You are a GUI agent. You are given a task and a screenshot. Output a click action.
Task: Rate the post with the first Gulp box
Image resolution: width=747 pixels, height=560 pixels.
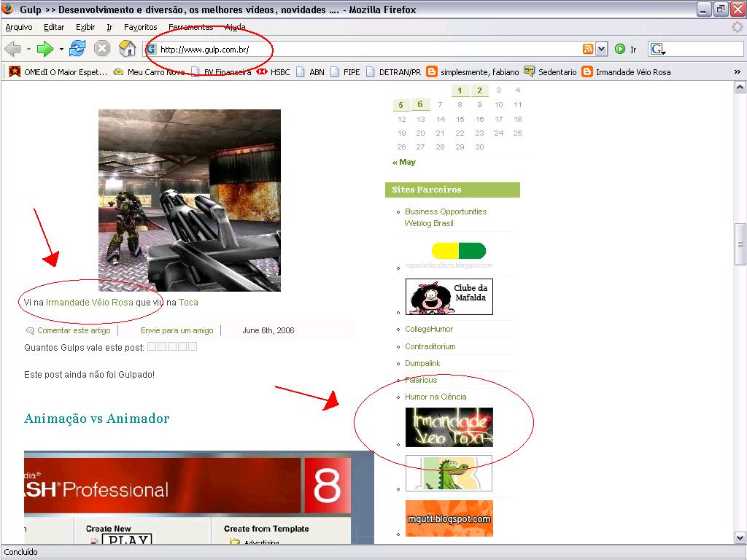(x=152, y=346)
